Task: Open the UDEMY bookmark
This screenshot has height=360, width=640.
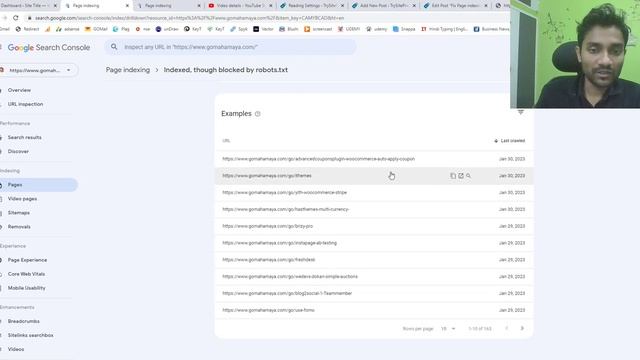Action: point(349,29)
